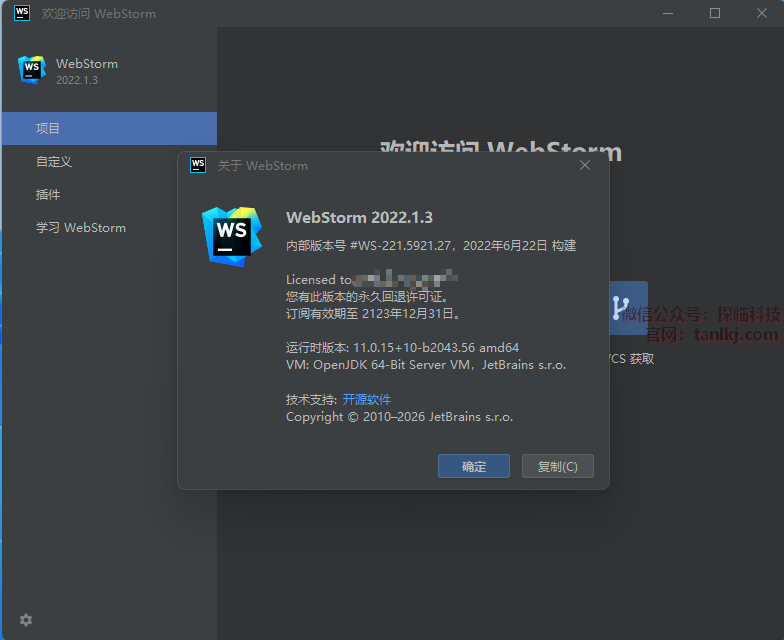Click the WS icon in the main title bar
The height and width of the screenshot is (640, 784).
click(x=22, y=13)
